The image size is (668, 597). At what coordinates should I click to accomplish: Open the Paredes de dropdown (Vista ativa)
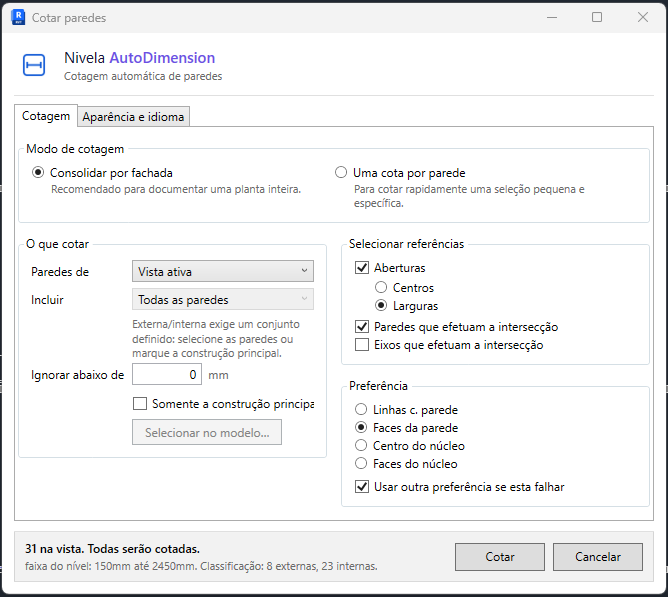(223, 271)
